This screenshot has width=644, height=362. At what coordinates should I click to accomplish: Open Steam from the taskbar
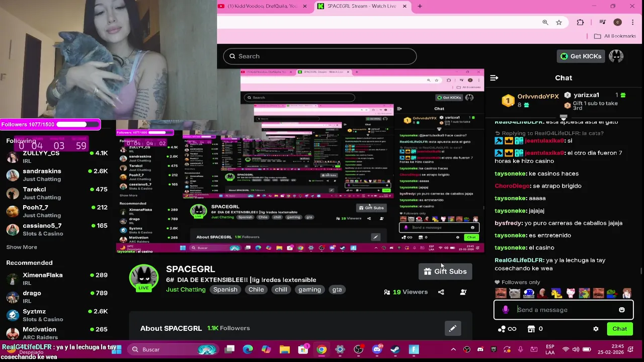395,349
